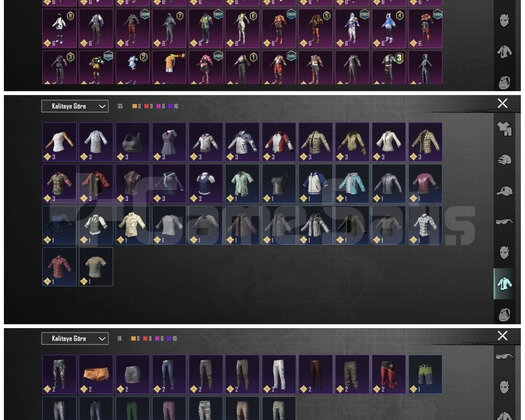This screenshot has height=420, width=525.
Task: Select the maroon T-shirt
Action: 425,184
